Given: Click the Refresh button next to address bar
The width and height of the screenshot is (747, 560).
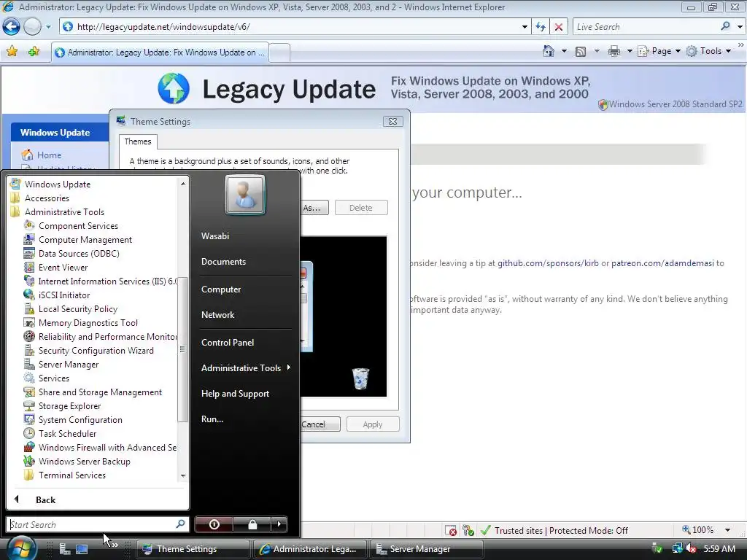Looking at the screenshot, I should point(541,27).
